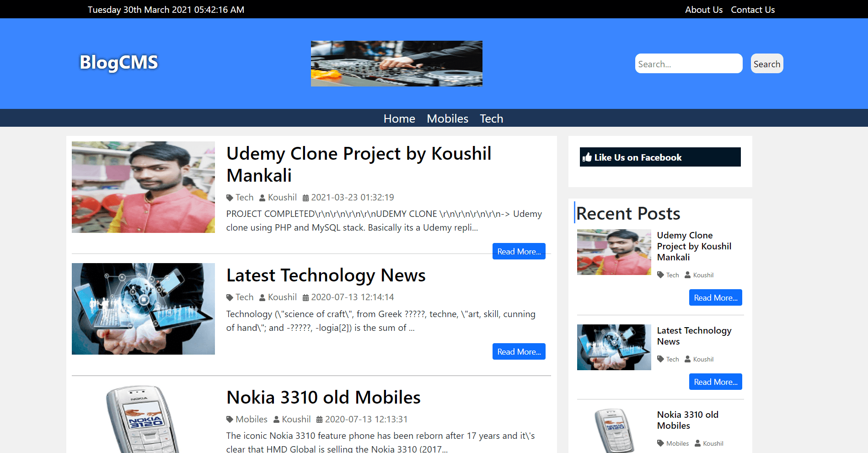The image size is (868, 453).
Task: Click the calendar icon next to 2020-07-13 12:13:31
Action: pos(320,420)
